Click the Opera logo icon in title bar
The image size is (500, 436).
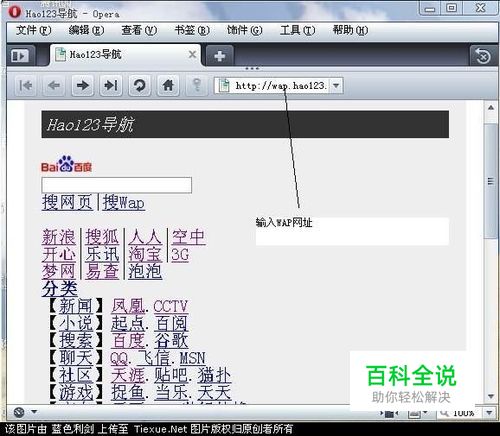14,12
